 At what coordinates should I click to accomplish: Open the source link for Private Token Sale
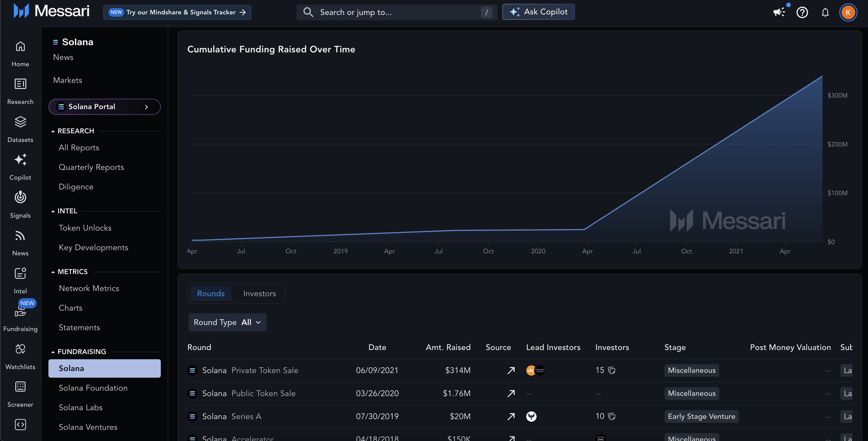pyautogui.click(x=511, y=370)
